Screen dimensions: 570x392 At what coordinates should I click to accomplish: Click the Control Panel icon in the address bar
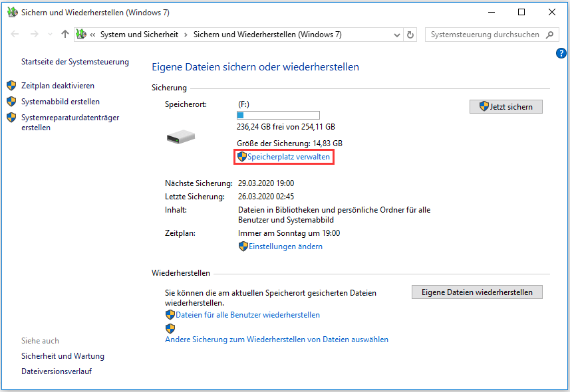[x=81, y=35]
